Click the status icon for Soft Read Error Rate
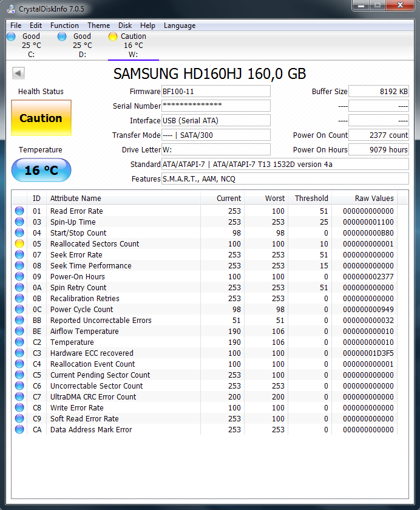Screen dimensions: 420x510 [19, 418]
